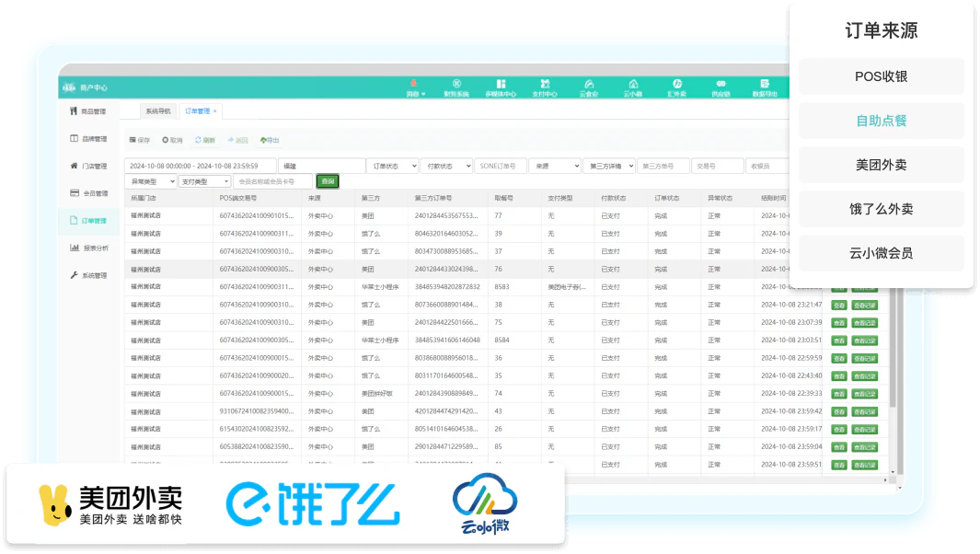Export orders using 导出
The height and width of the screenshot is (554, 980).
pos(270,140)
